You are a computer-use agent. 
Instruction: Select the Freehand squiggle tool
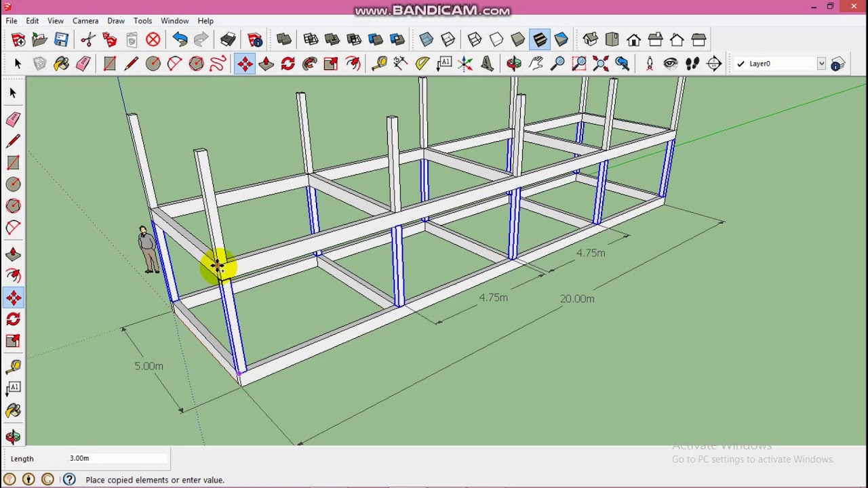(x=218, y=64)
